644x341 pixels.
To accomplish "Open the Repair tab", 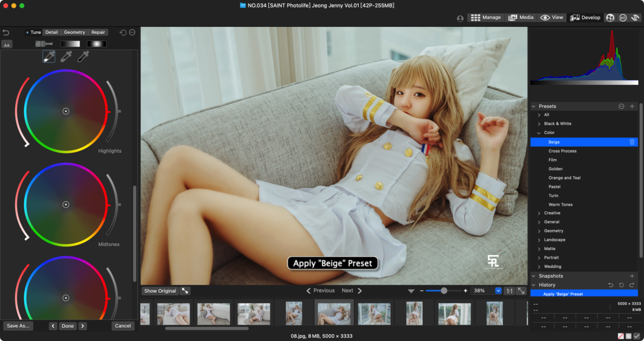I will click(98, 32).
